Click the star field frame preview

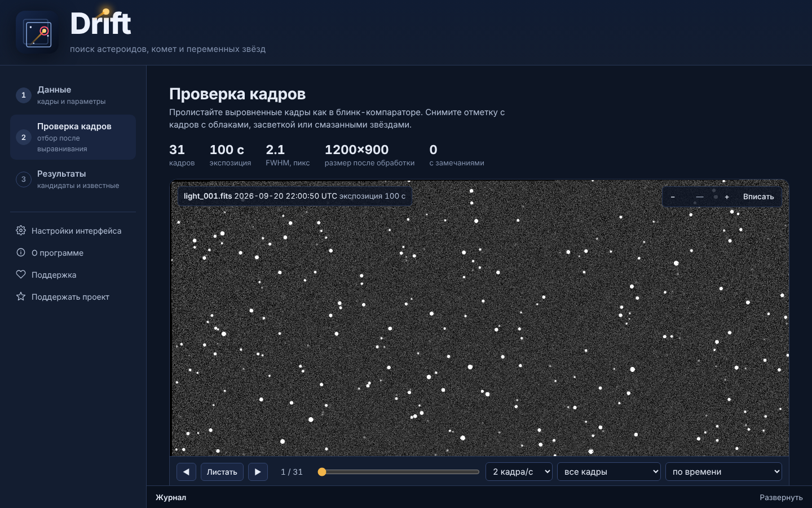[479, 318]
